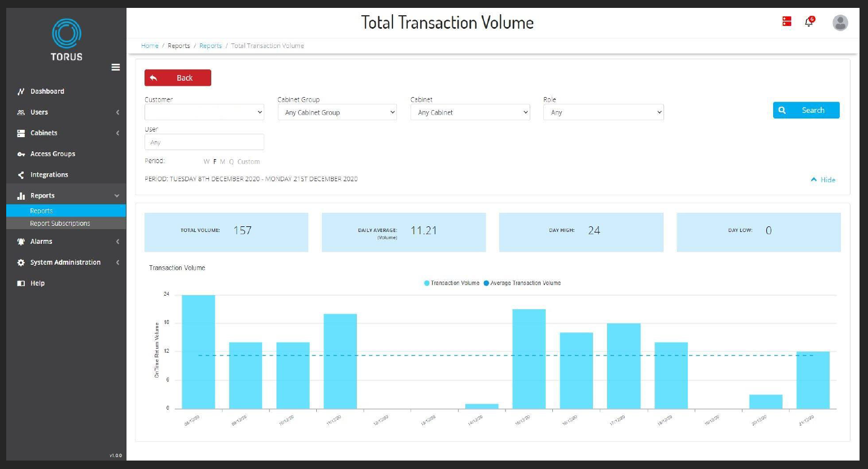868x469 pixels.
Task: Expand the Role dropdown
Action: click(603, 112)
